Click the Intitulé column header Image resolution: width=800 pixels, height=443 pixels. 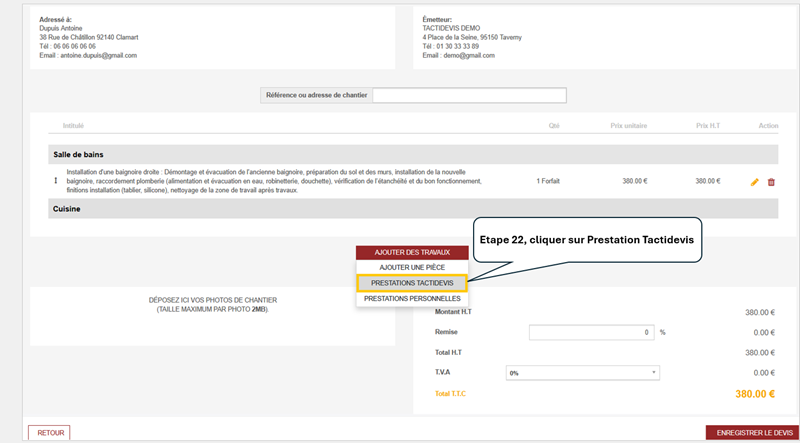[73, 126]
